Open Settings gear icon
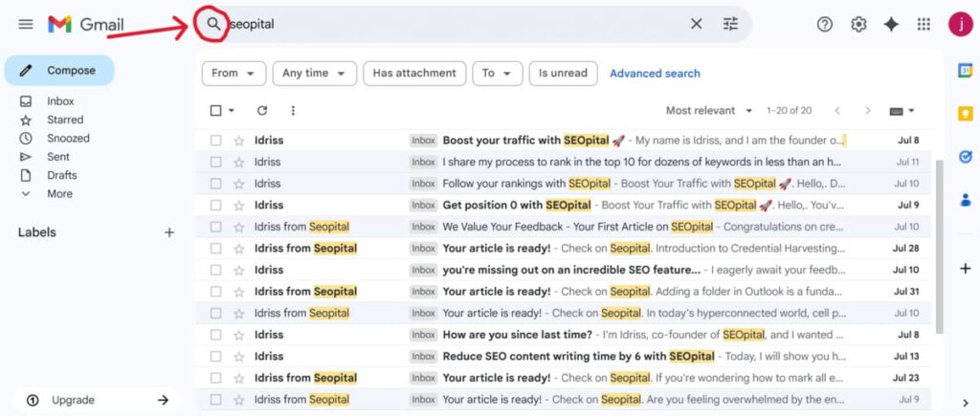This screenshot has height=416, width=980. [858, 24]
